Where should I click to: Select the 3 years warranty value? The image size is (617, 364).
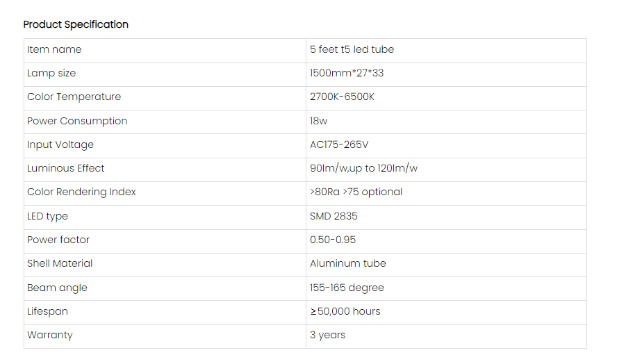tap(327, 335)
